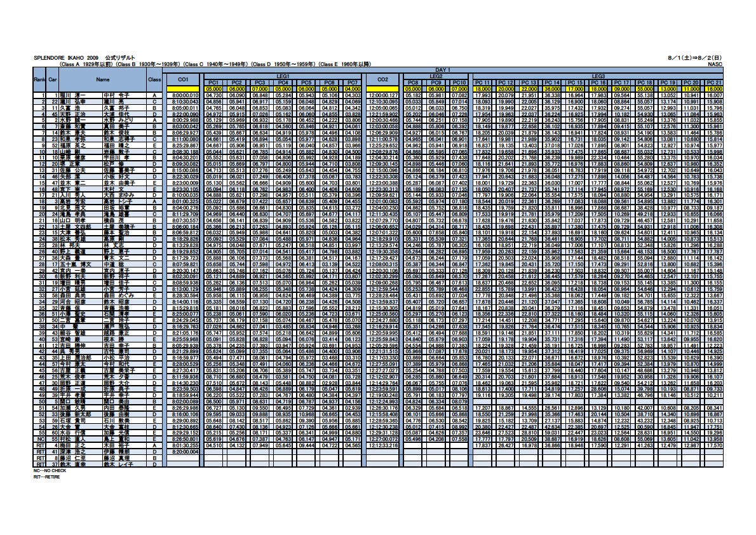Select the 'PC 18' column header
The image size is (756, 535).
point(645,83)
